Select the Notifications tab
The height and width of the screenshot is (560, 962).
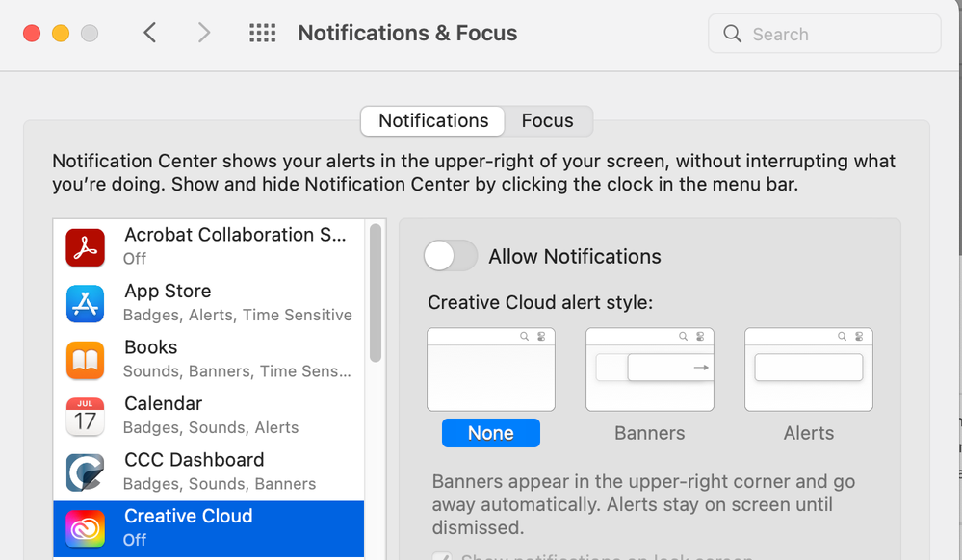point(433,121)
